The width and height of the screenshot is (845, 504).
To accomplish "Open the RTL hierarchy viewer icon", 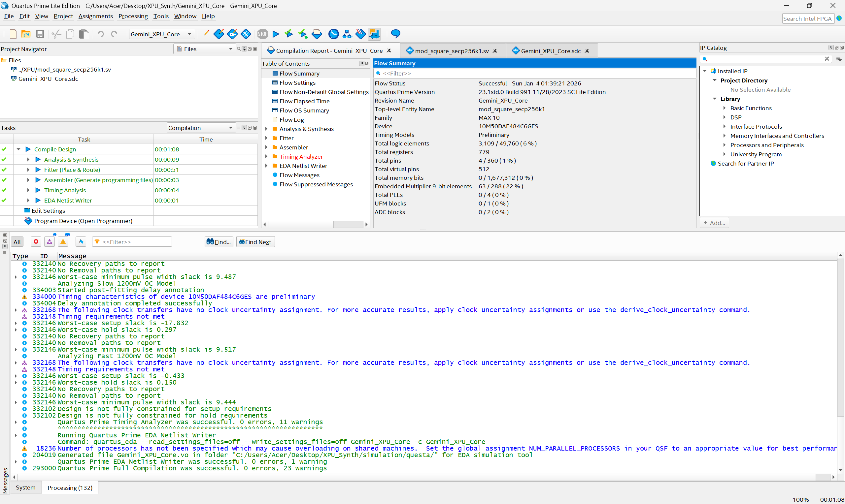I will pyautogui.click(x=347, y=34).
